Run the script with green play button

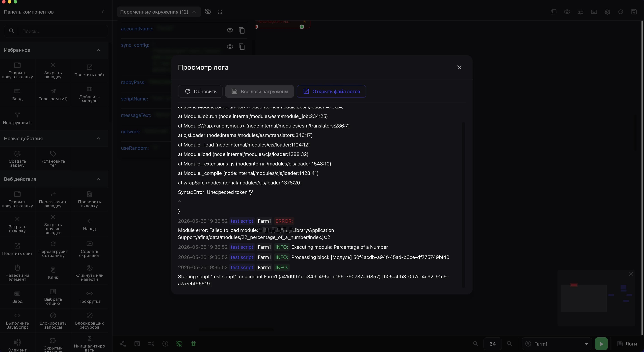point(601,344)
